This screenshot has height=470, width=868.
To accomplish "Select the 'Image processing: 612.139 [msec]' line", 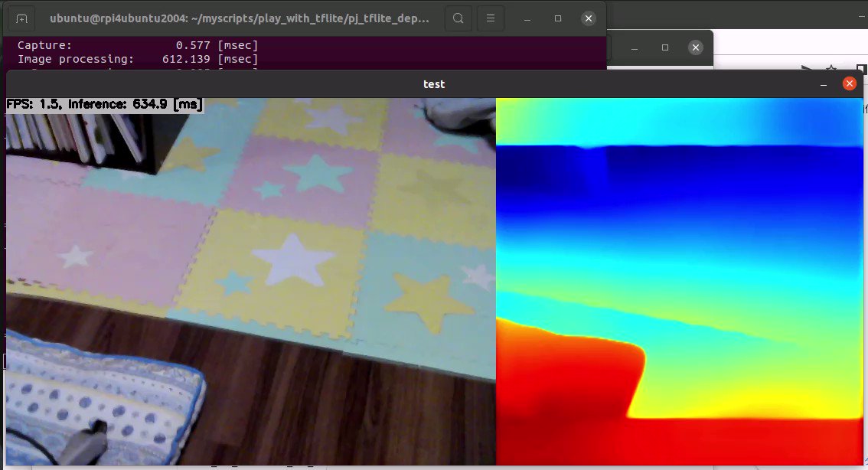I will [138, 59].
